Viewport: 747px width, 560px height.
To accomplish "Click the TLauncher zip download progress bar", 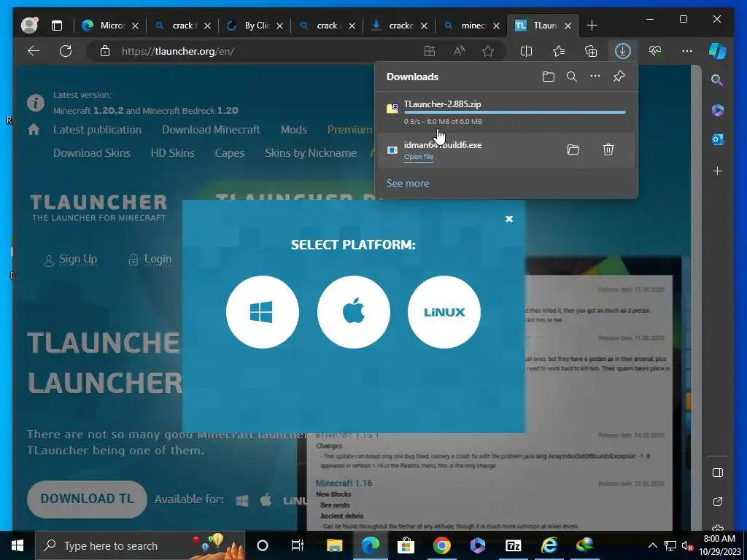I will pyautogui.click(x=515, y=112).
